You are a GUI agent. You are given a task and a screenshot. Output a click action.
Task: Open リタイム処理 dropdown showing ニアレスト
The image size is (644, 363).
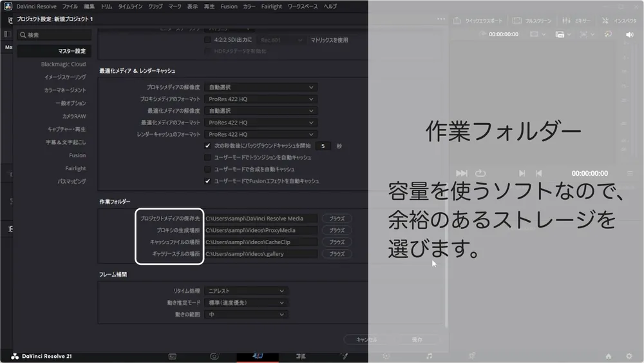[x=246, y=291]
